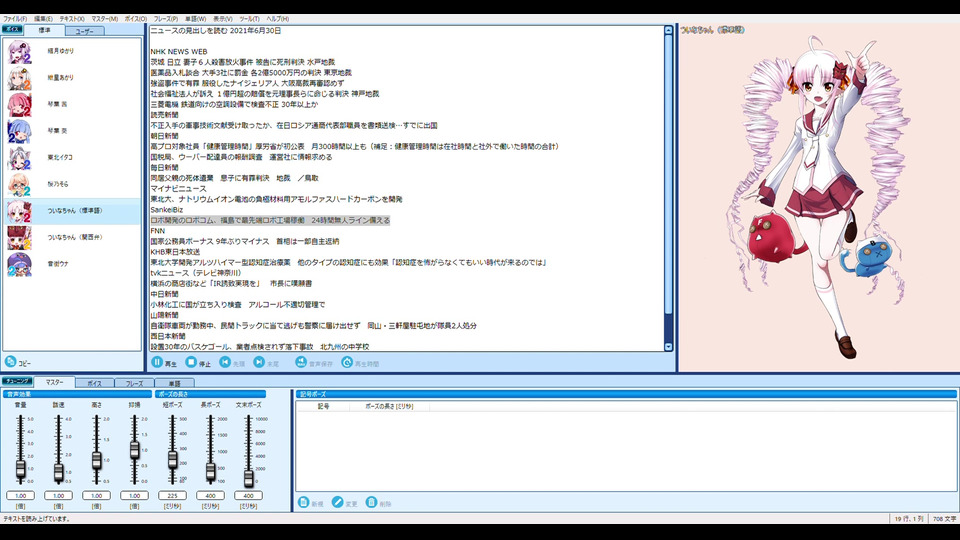The height and width of the screenshot is (540, 960).
Task: Switch to the 単語 tuning tab
Action: [x=174, y=383]
